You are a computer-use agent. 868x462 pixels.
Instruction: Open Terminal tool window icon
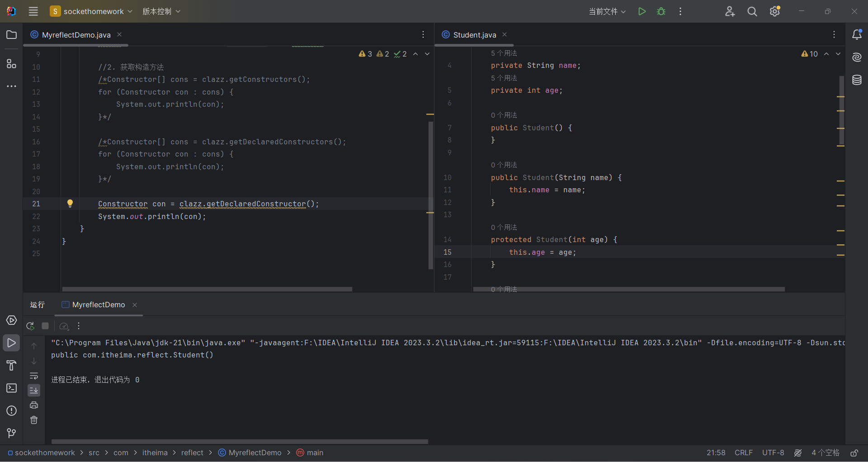(12, 388)
